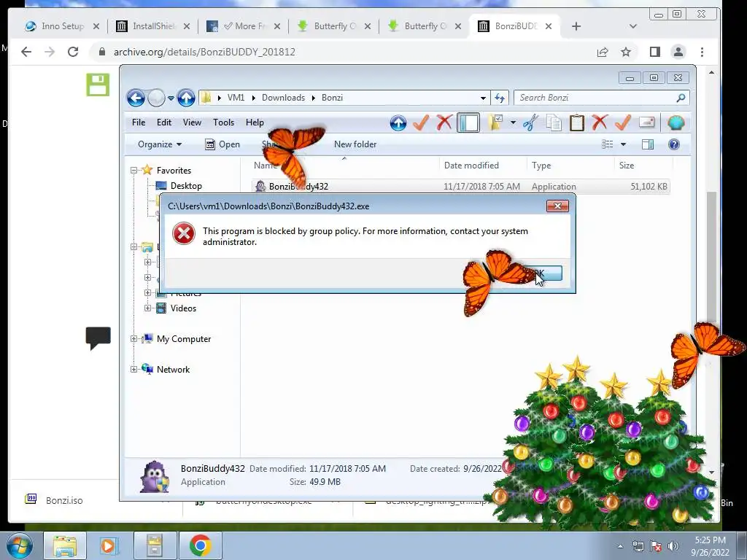Switch to Inno Setup browser tab
The height and width of the screenshot is (560, 747).
(x=62, y=26)
